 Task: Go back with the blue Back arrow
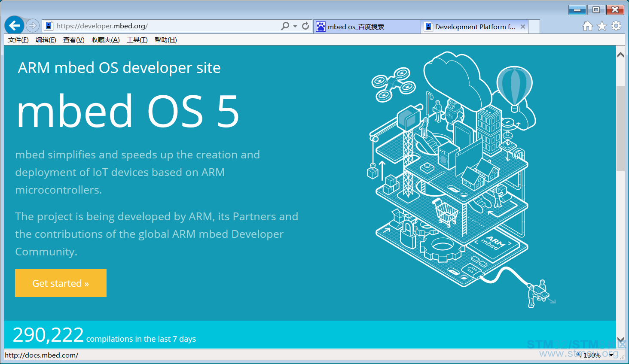[x=14, y=26]
